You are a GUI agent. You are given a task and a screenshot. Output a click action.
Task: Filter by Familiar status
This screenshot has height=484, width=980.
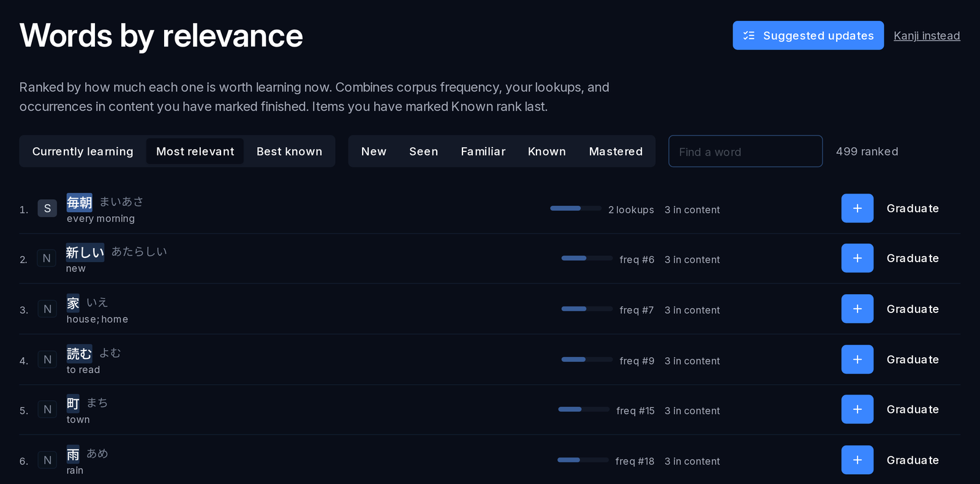click(483, 151)
